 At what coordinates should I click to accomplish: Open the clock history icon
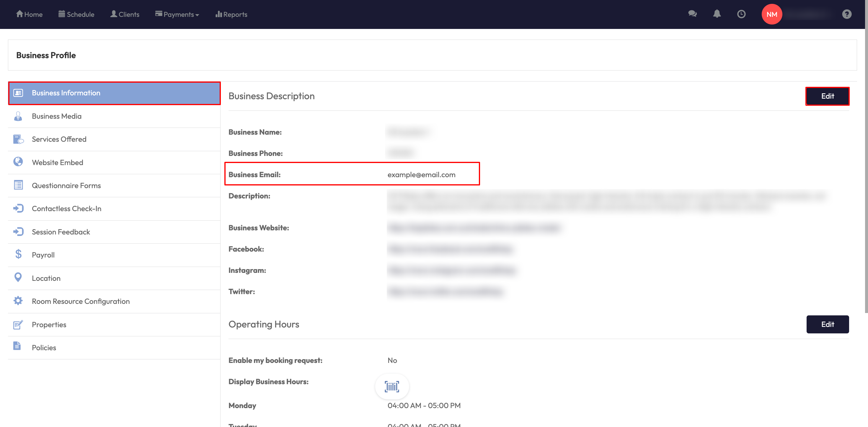[741, 14]
